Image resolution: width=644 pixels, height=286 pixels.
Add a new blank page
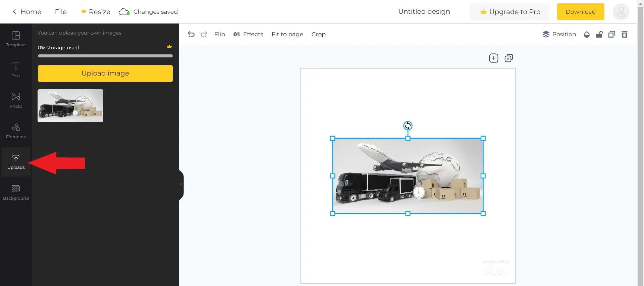click(x=493, y=58)
